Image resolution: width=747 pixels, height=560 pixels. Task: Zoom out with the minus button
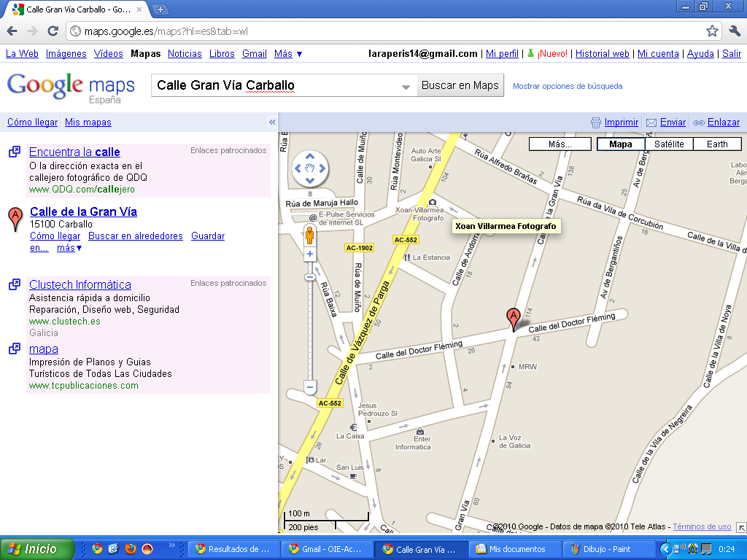(x=309, y=387)
